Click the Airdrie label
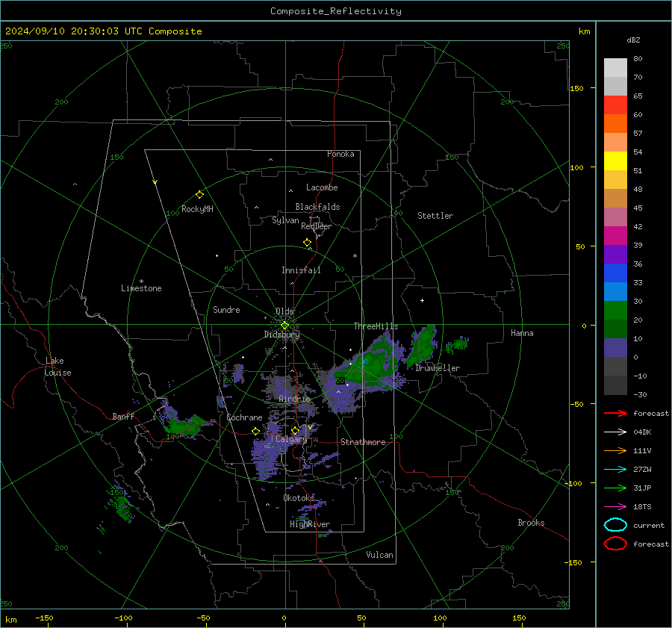The height and width of the screenshot is (628, 672). point(294,399)
